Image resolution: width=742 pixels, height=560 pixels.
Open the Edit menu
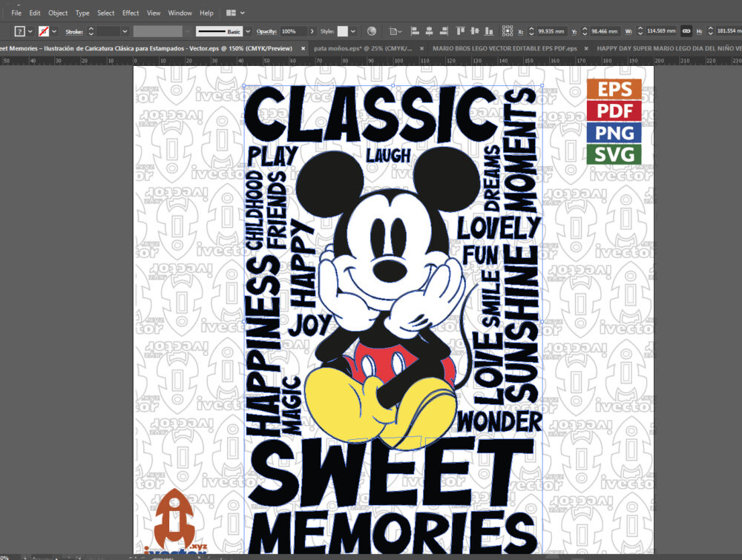35,13
